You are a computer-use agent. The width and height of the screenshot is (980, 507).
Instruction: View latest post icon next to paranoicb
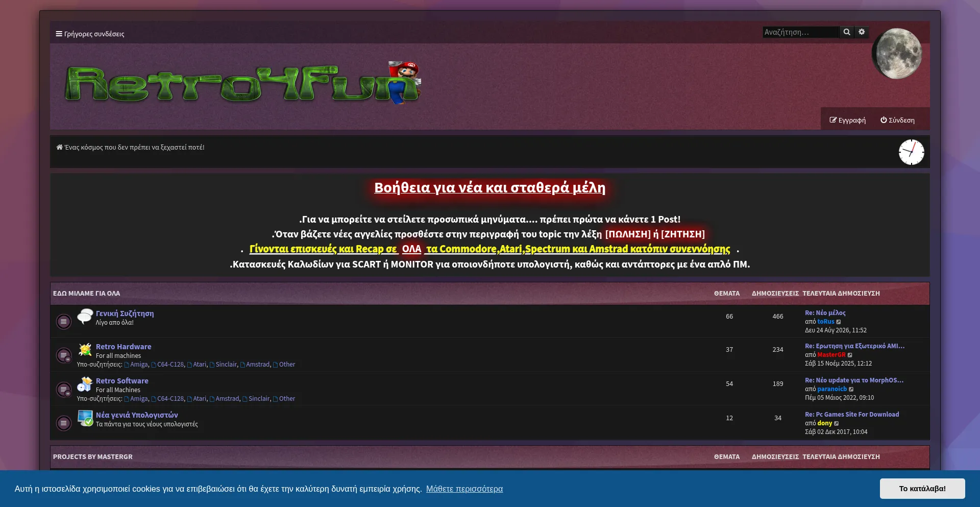tap(851, 389)
